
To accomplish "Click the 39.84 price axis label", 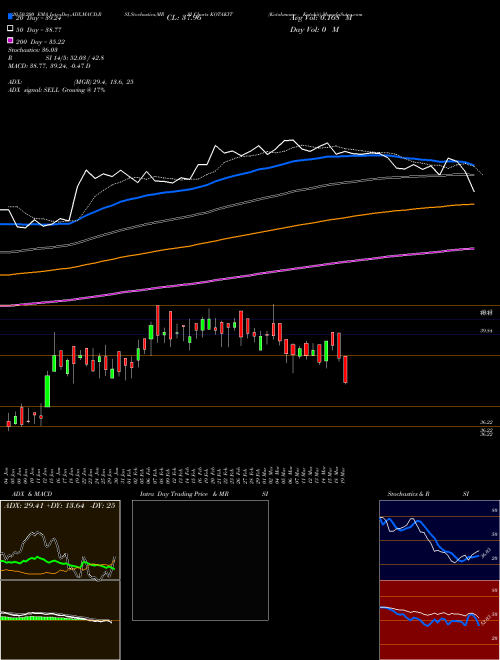I will point(487,331).
